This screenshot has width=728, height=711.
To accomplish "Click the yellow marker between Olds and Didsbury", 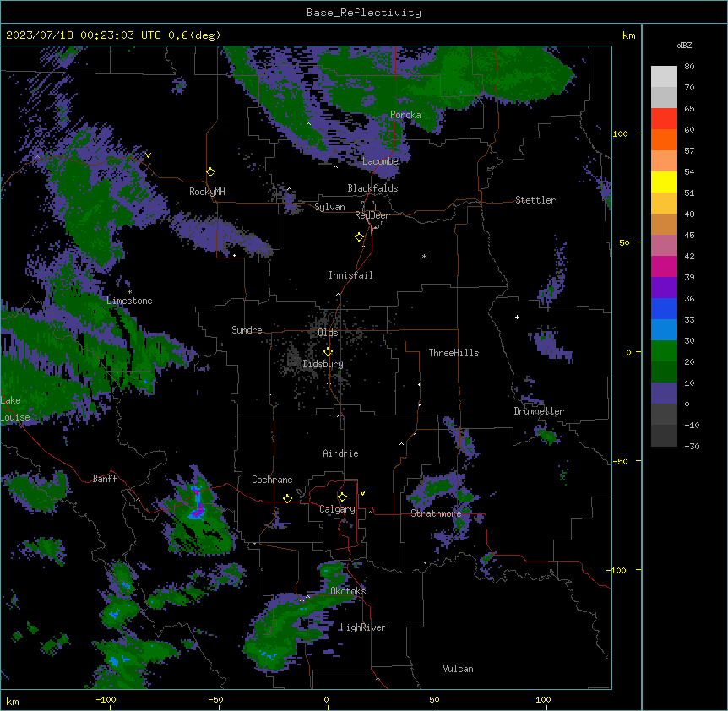I will (328, 352).
